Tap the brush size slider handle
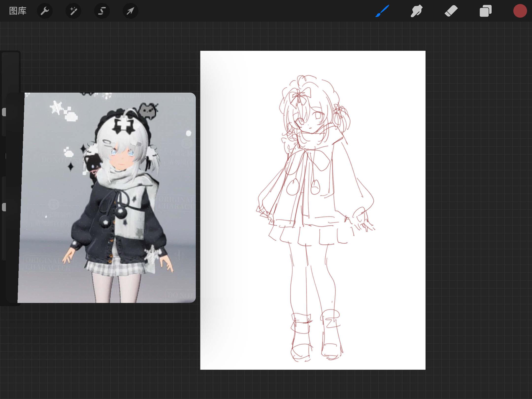Viewport: 532px width, 399px height. [x=4, y=112]
